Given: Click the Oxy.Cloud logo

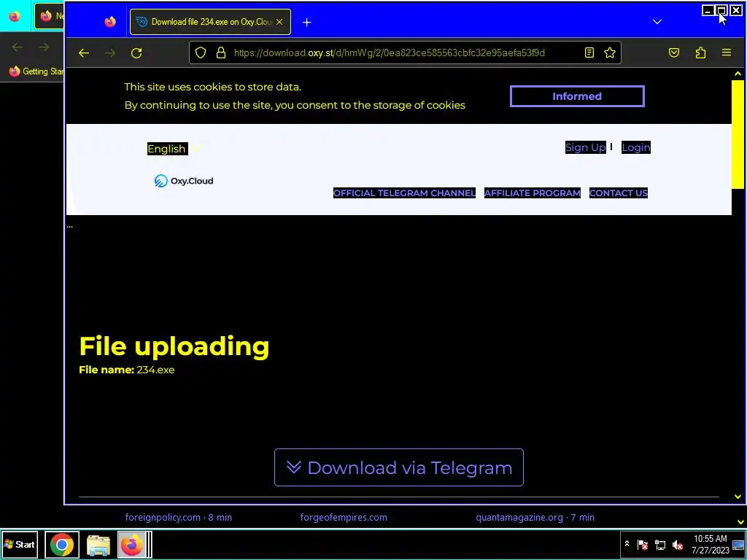Looking at the screenshot, I should (184, 181).
